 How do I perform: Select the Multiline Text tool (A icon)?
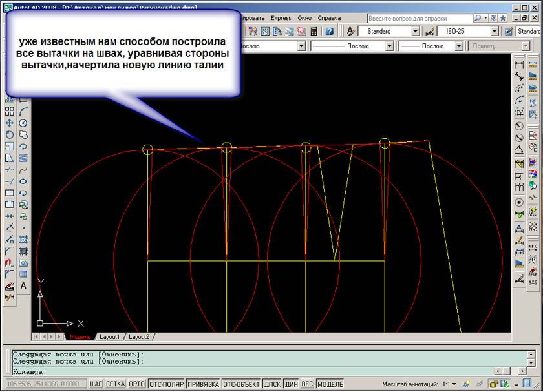point(23,286)
